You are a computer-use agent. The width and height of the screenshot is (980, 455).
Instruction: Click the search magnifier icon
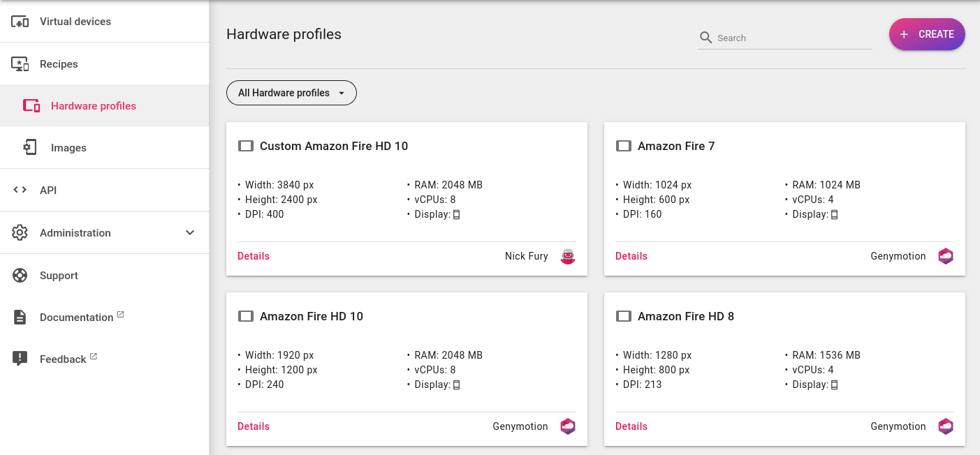706,38
